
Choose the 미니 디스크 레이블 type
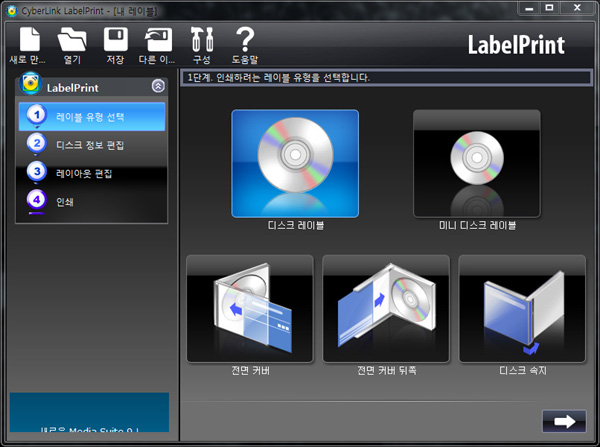pyautogui.click(x=477, y=164)
